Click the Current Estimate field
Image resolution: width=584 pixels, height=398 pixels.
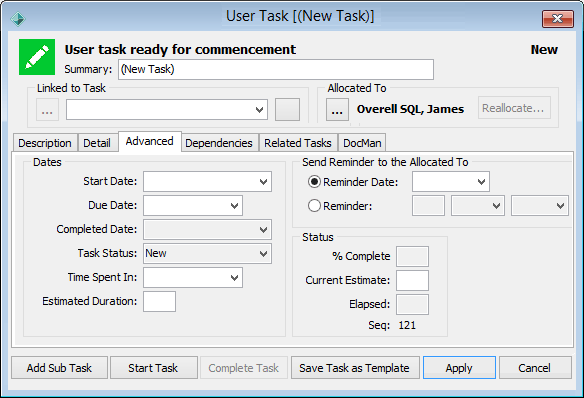(412, 280)
